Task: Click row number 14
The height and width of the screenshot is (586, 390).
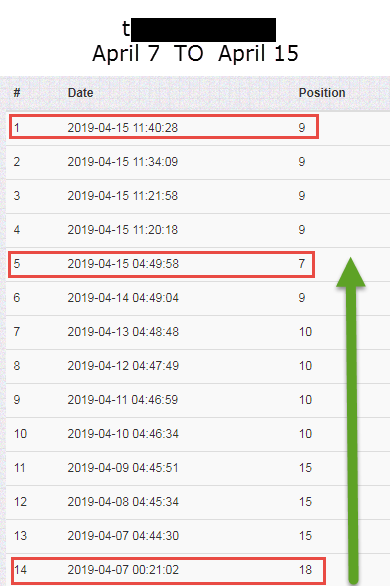Action: point(20,570)
